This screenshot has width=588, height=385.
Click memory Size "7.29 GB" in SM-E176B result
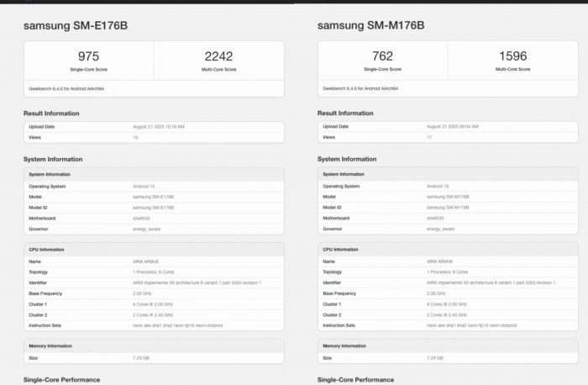click(141, 358)
